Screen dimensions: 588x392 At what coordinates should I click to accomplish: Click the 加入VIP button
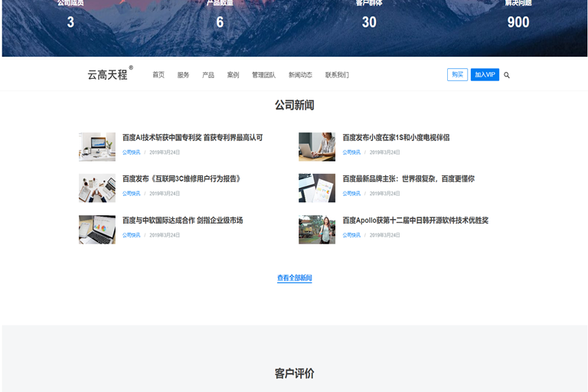(485, 75)
